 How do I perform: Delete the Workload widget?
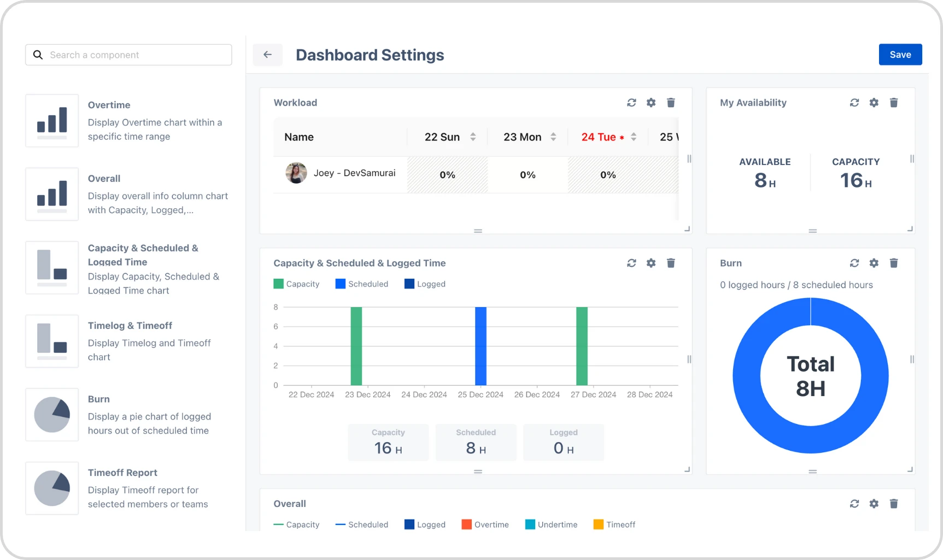(671, 103)
